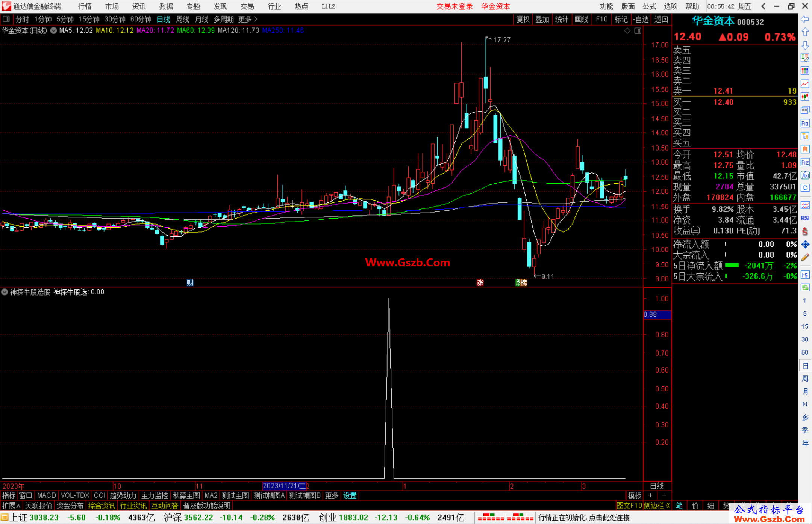Select the pencil drawing tool icon

pos(805,257)
